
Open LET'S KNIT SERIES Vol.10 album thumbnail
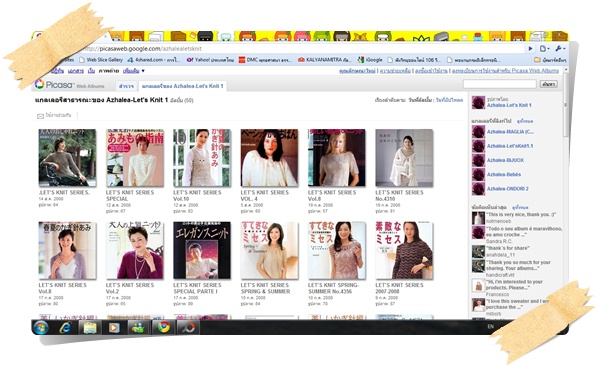coord(202,158)
